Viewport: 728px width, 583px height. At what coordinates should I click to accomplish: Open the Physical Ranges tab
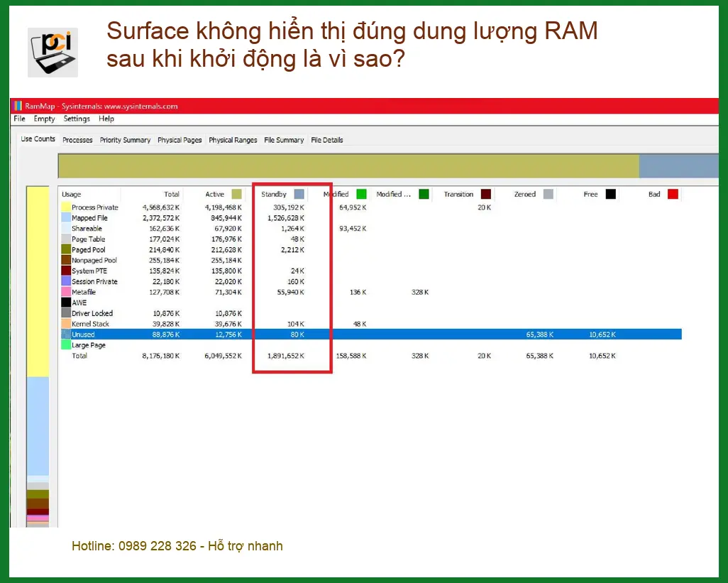tap(233, 140)
